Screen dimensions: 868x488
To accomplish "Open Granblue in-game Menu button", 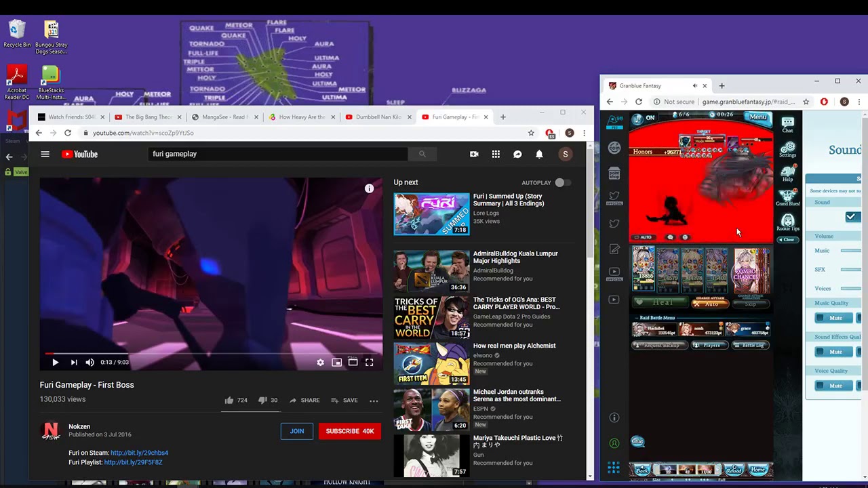I will point(757,117).
